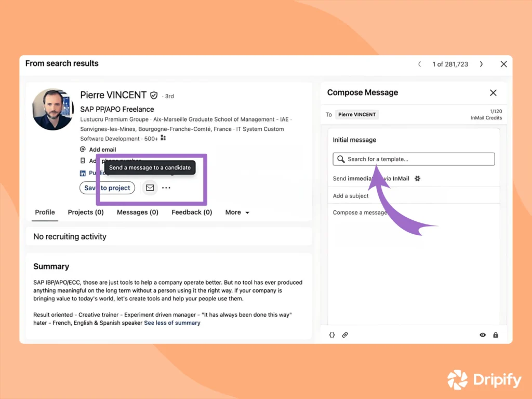
Task: Click inside the Search for a template field
Action: pyautogui.click(x=413, y=159)
